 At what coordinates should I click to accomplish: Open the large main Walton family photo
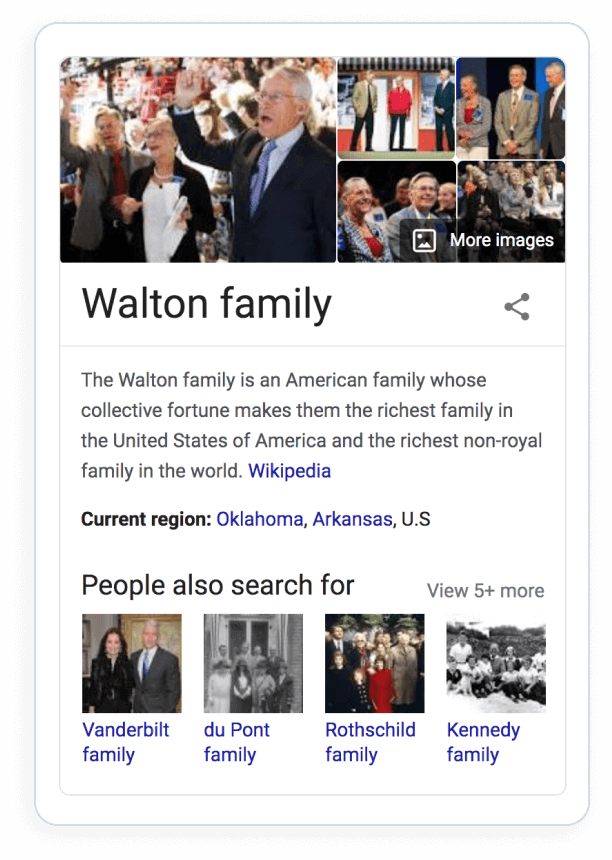pos(198,160)
